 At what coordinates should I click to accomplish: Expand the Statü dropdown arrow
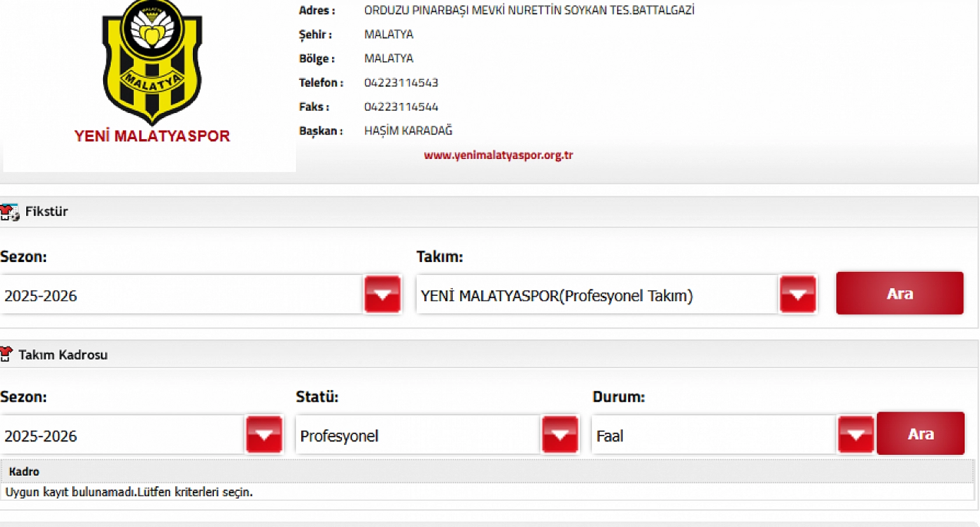pyautogui.click(x=560, y=434)
